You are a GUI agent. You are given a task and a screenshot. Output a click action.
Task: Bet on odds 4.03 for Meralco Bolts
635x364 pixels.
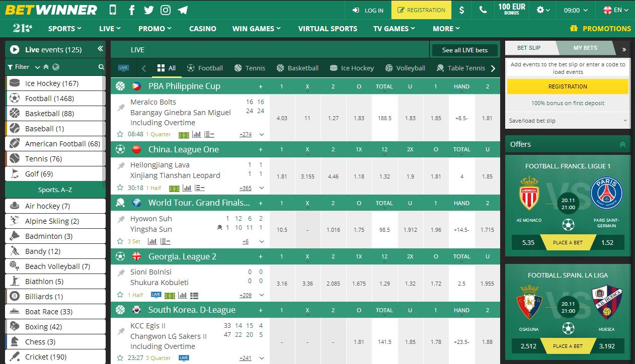282,118
